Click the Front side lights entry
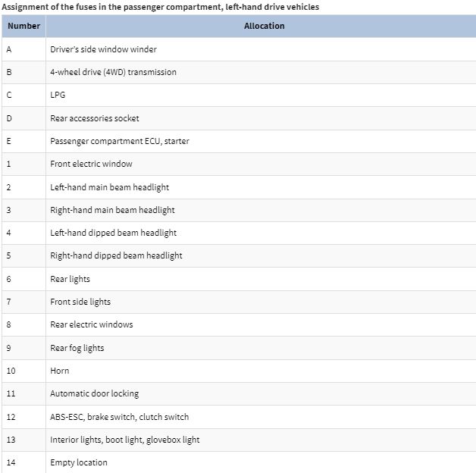476x473 pixels. [80, 302]
